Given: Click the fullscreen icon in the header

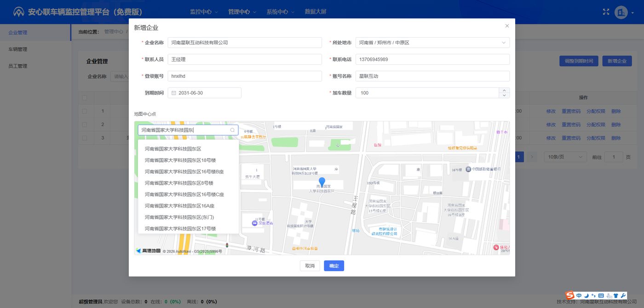Looking at the screenshot, I should [606, 11].
